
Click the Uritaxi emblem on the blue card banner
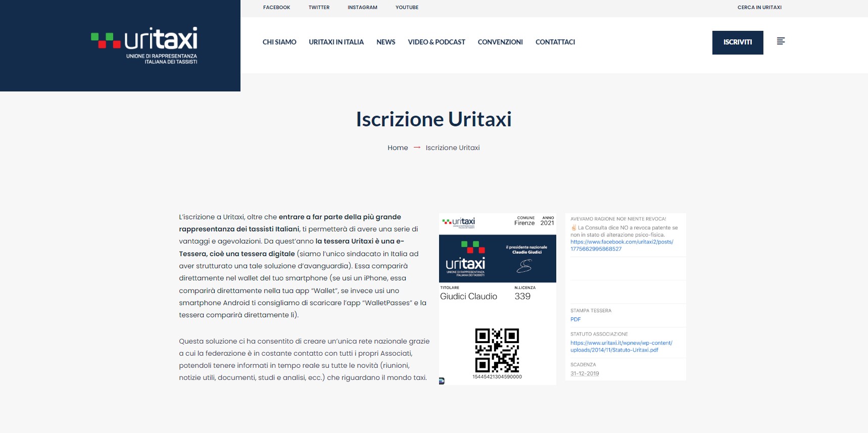coord(465,258)
